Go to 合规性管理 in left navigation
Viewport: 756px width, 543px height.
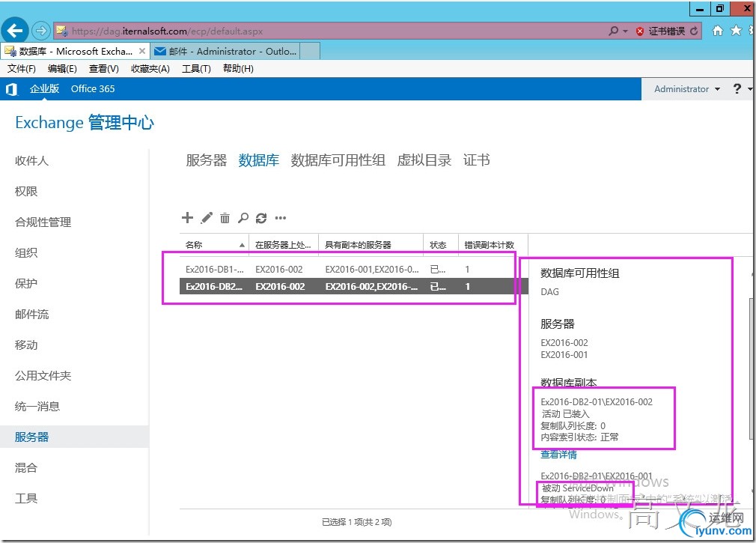(43, 222)
